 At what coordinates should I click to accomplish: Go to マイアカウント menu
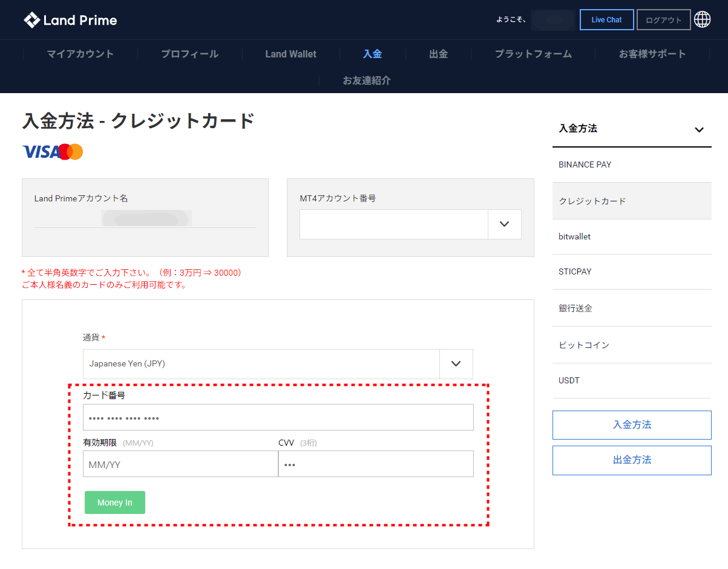80,54
